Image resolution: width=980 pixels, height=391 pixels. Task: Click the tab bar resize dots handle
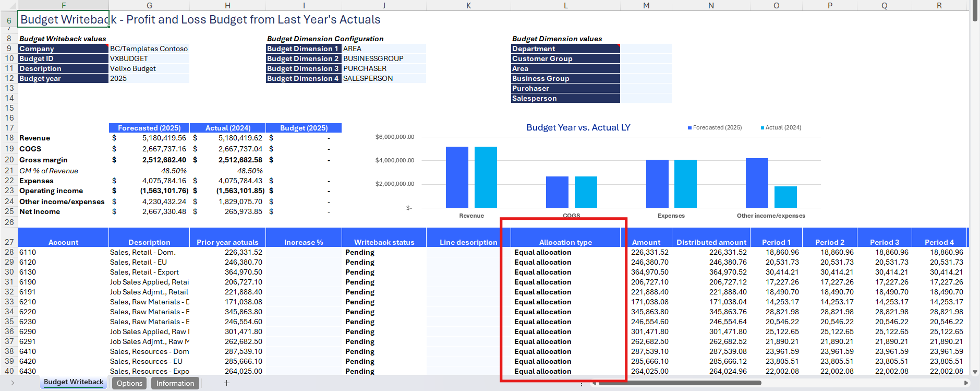(x=582, y=384)
